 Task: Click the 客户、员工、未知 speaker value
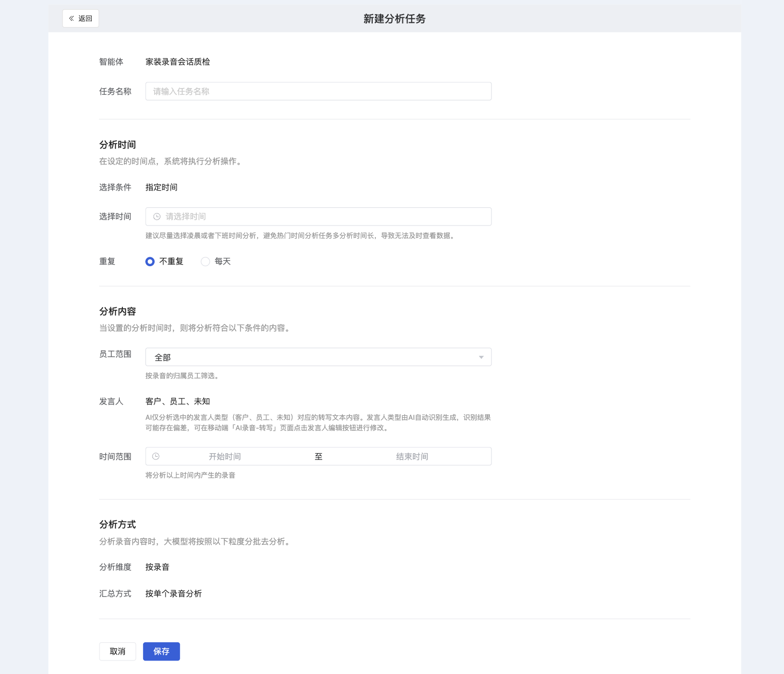178,402
